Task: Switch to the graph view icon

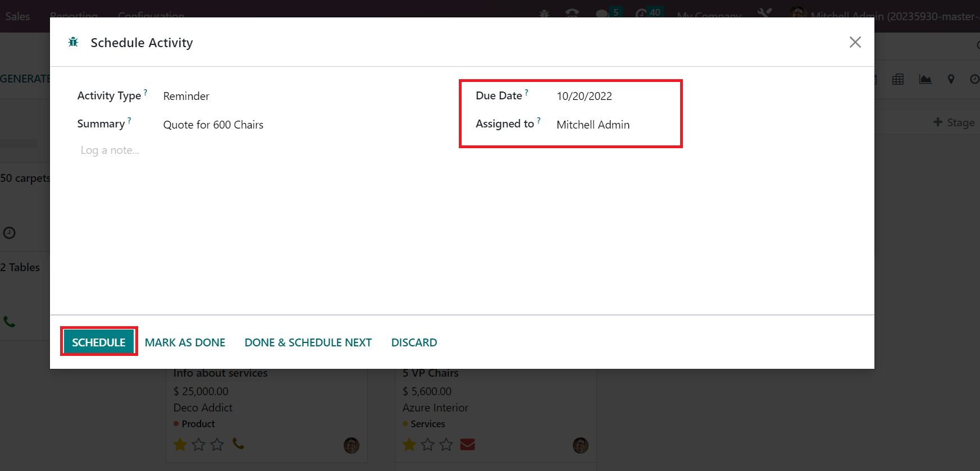Action: point(926,79)
